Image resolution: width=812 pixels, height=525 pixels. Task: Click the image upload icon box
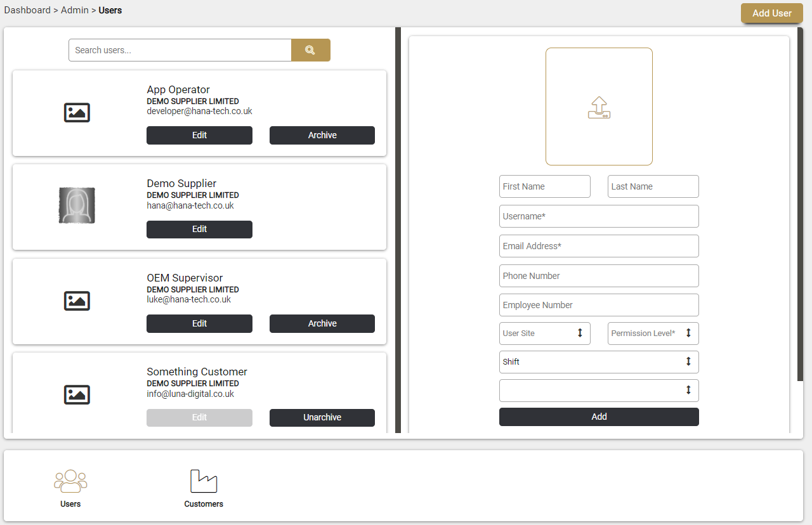(x=599, y=107)
